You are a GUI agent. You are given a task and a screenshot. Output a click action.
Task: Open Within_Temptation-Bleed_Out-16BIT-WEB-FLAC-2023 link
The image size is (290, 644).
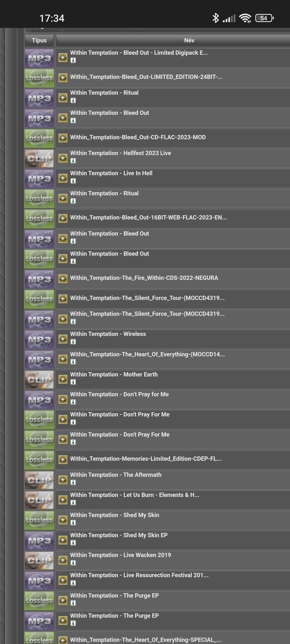[148, 217]
